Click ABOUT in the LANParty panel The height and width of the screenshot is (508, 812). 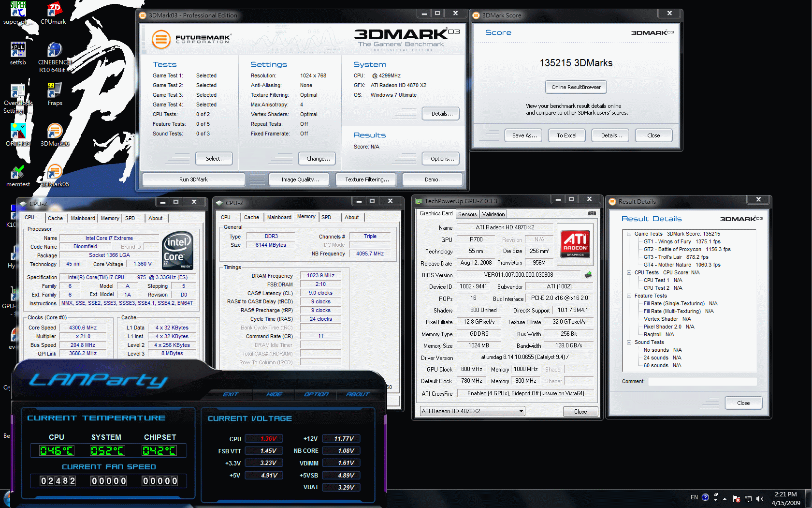(358, 394)
